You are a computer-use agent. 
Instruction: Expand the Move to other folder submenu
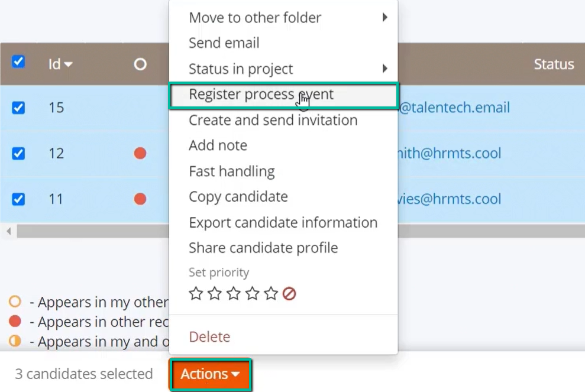[283, 18]
